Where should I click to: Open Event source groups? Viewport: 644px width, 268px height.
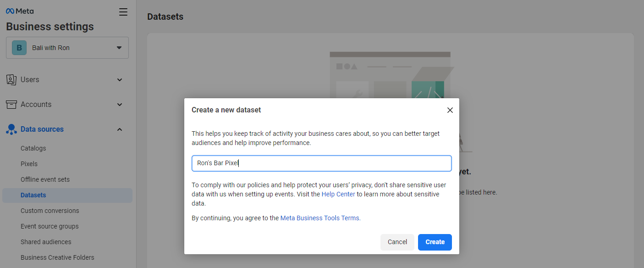[x=50, y=226]
